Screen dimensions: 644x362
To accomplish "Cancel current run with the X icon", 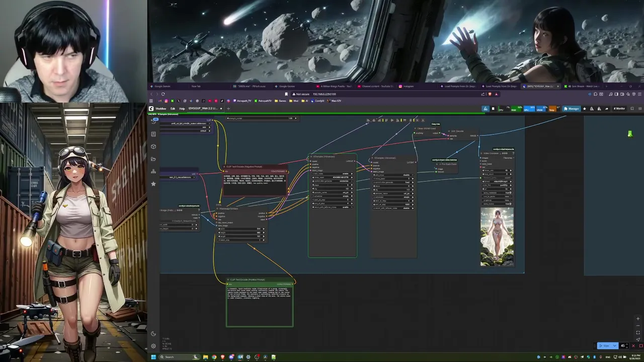I will click(x=633, y=345).
